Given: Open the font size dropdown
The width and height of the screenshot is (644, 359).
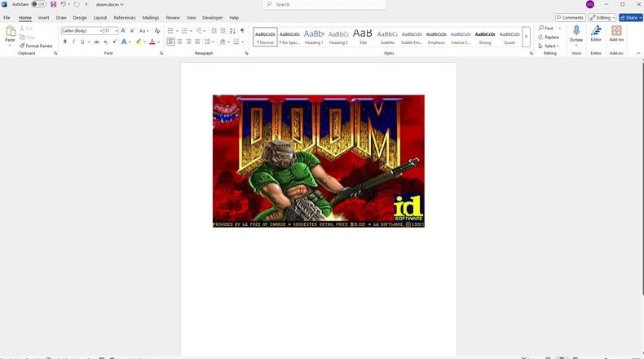Looking at the screenshot, I should [117, 31].
